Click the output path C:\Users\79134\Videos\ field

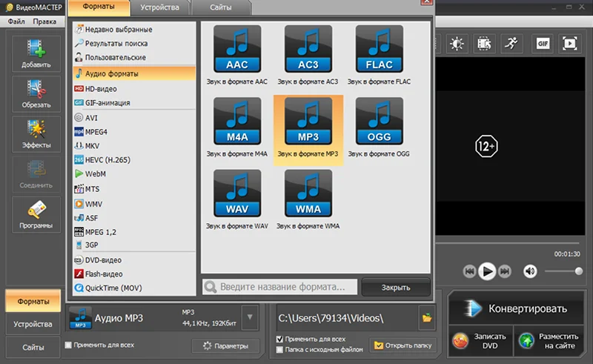348,318
